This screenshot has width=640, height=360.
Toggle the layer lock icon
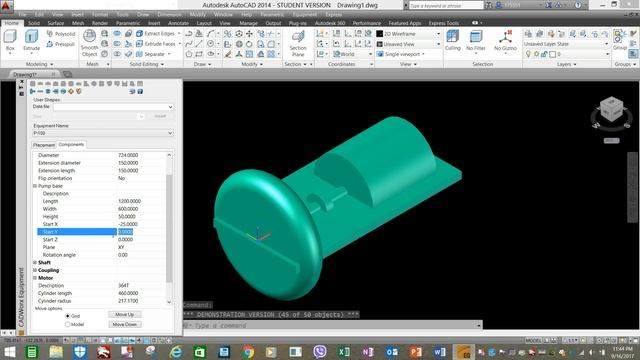544,54
